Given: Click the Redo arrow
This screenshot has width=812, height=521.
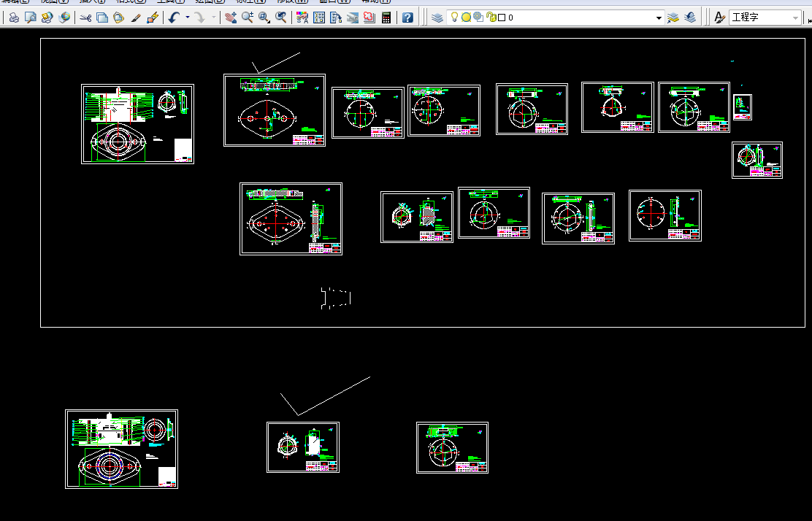Looking at the screenshot, I should pos(200,18).
